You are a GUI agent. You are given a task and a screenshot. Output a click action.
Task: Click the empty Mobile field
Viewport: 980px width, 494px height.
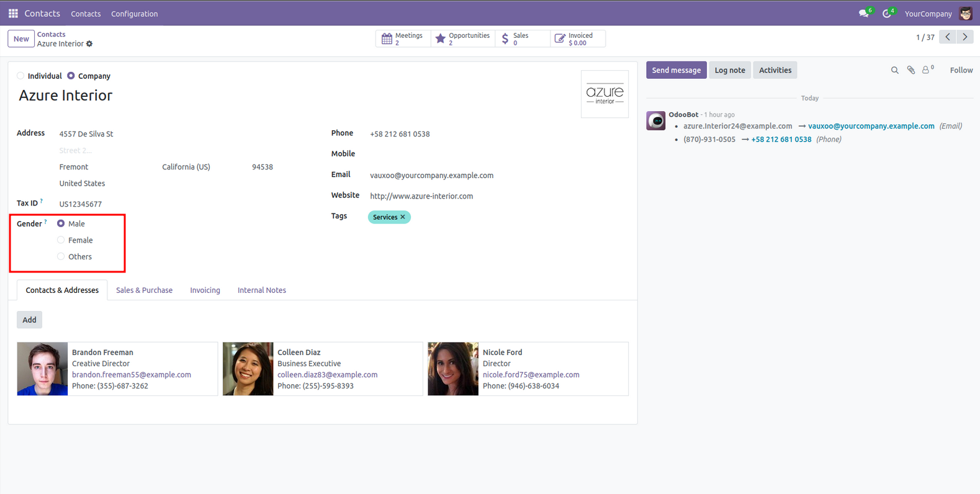pos(499,154)
